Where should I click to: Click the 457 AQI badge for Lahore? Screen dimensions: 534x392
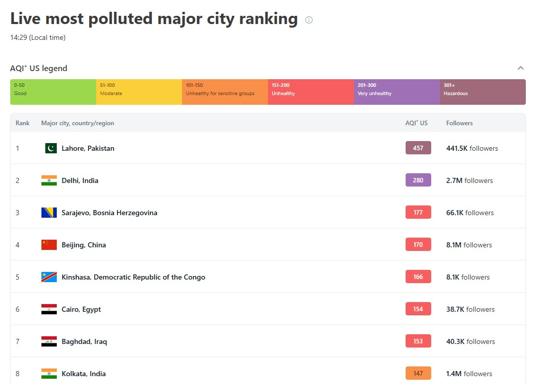(x=418, y=148)
